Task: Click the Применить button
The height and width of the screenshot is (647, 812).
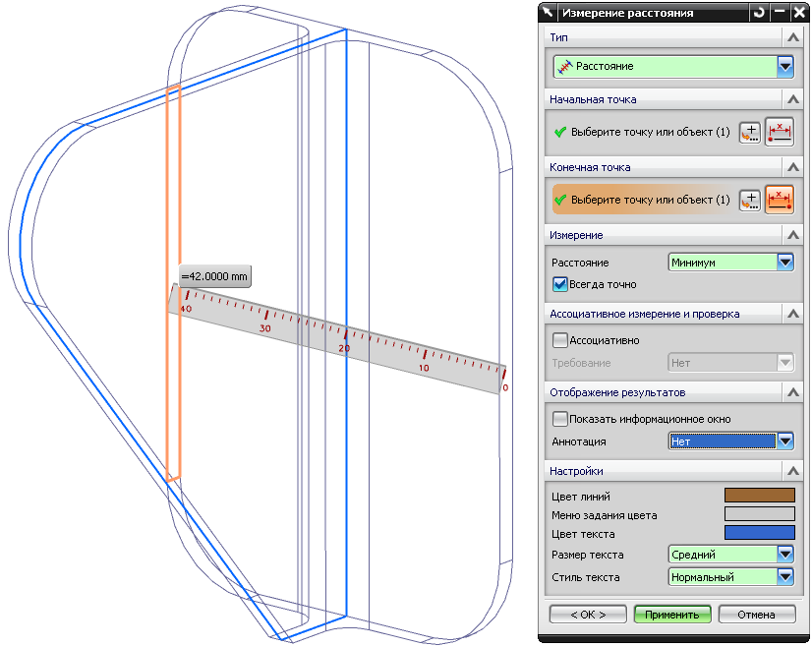Action: [x=672, y=615]
